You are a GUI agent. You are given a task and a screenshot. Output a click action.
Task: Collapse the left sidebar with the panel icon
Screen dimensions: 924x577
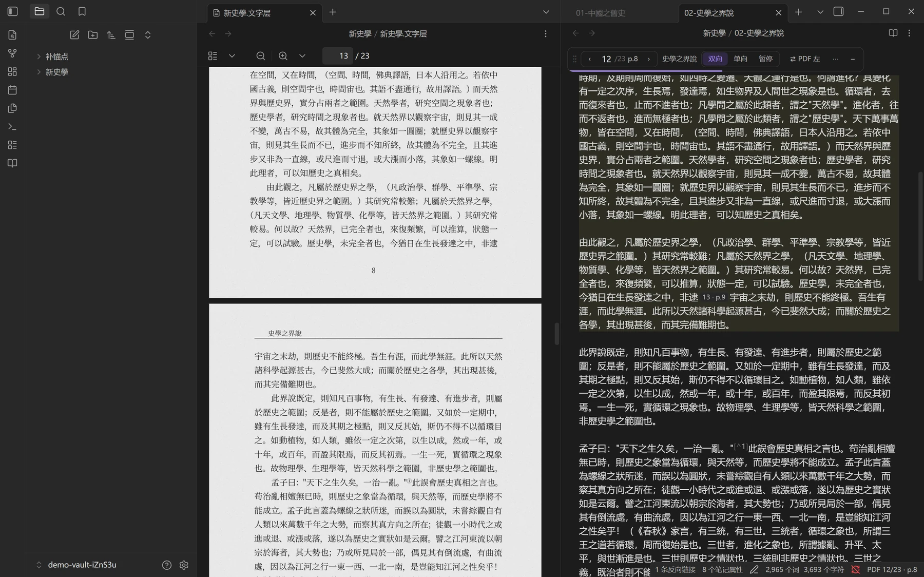point(13,11)
